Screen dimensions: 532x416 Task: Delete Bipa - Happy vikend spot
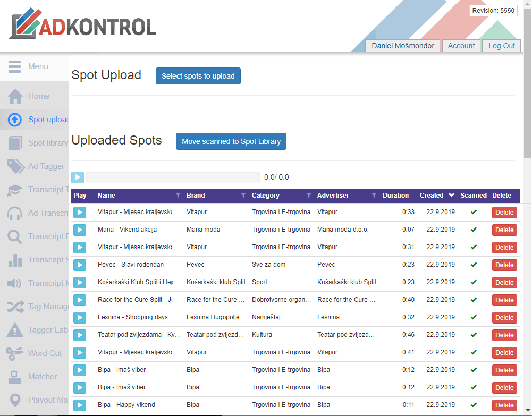tap(504, 405)
